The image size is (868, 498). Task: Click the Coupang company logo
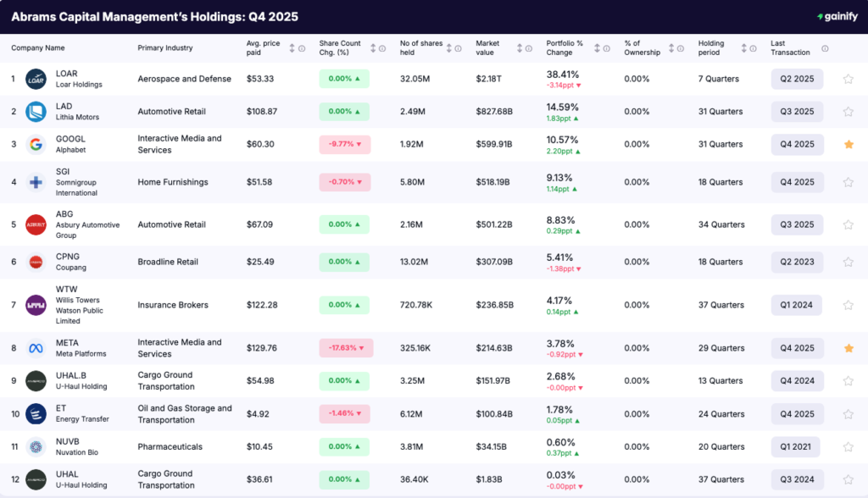click(35, 262)
